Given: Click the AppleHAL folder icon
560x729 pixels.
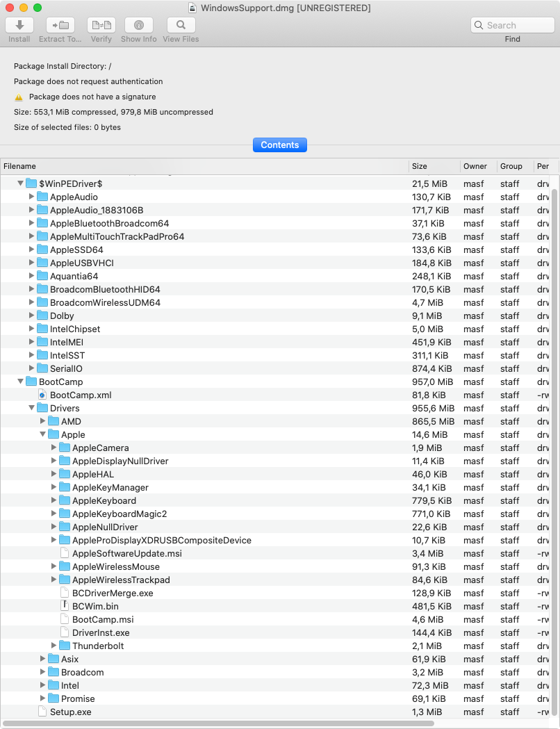Looking at the screenshot, I should (x=65, y=474).
